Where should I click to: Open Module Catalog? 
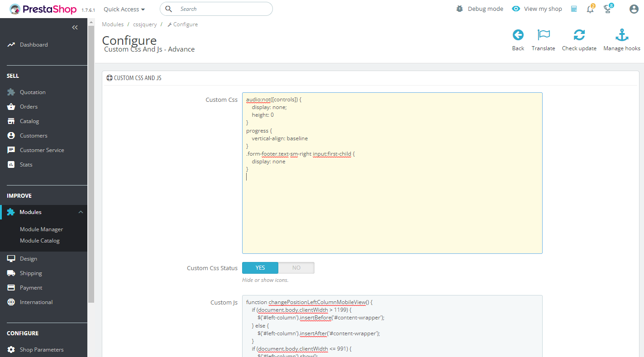pos(40,241)
